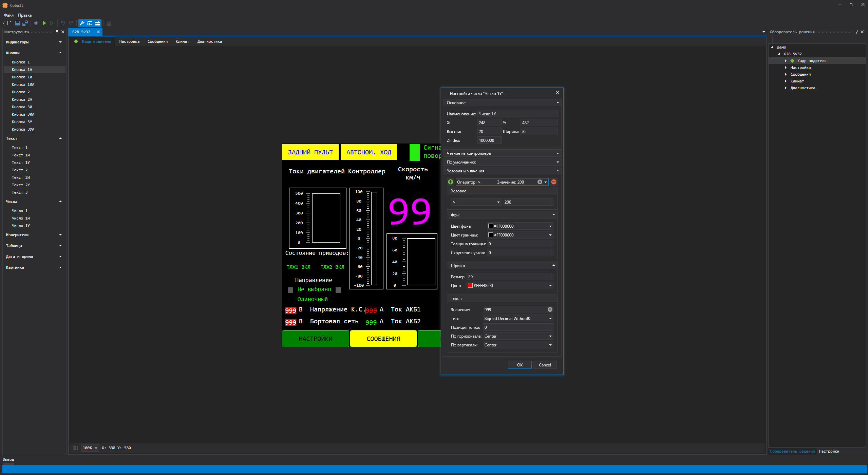Click the new file icon in toolbar
The height and width of the screenshot is (475, 868).
(9, 23)
